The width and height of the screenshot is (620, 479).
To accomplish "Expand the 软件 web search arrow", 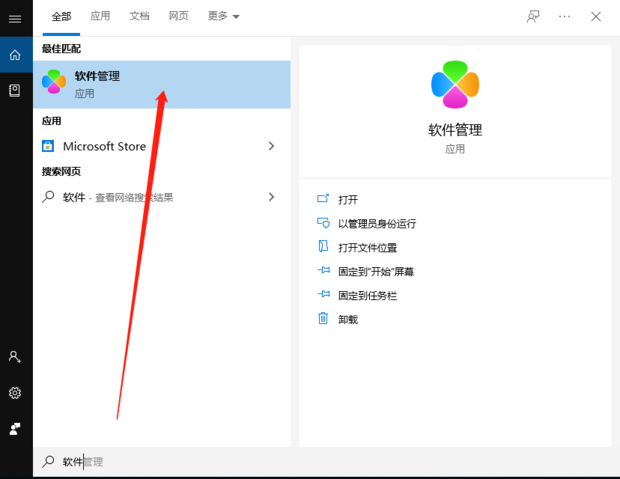I will pos(271,197).
